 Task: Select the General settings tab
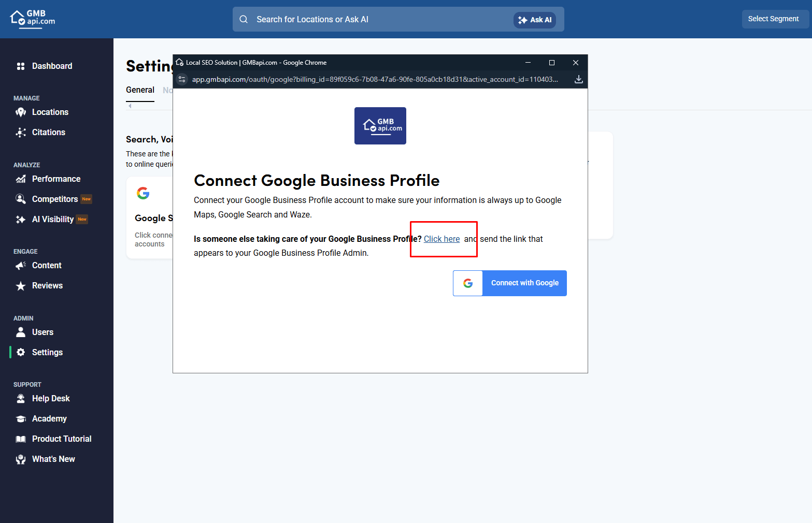pos(140,90)
